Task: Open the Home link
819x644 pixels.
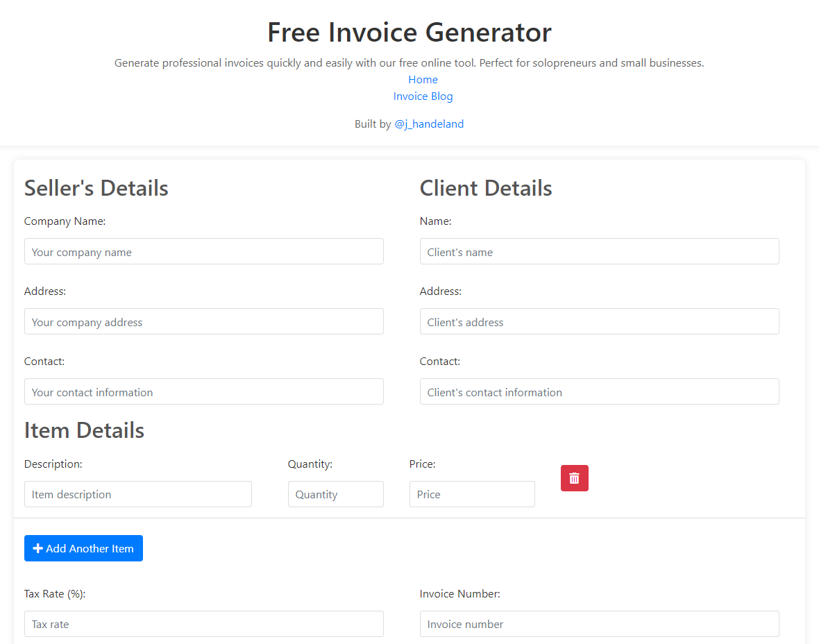Action: click(423, 79)
